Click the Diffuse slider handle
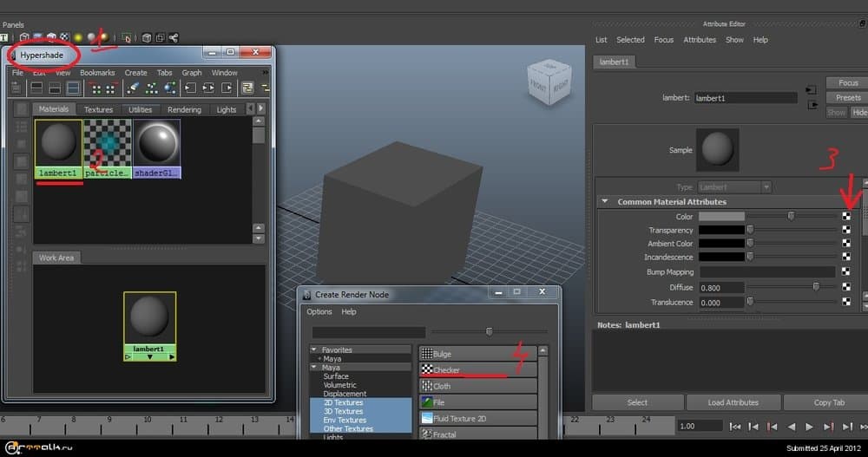Image resolution: width=868 pixels, height=457 pixels. [816, 287]
